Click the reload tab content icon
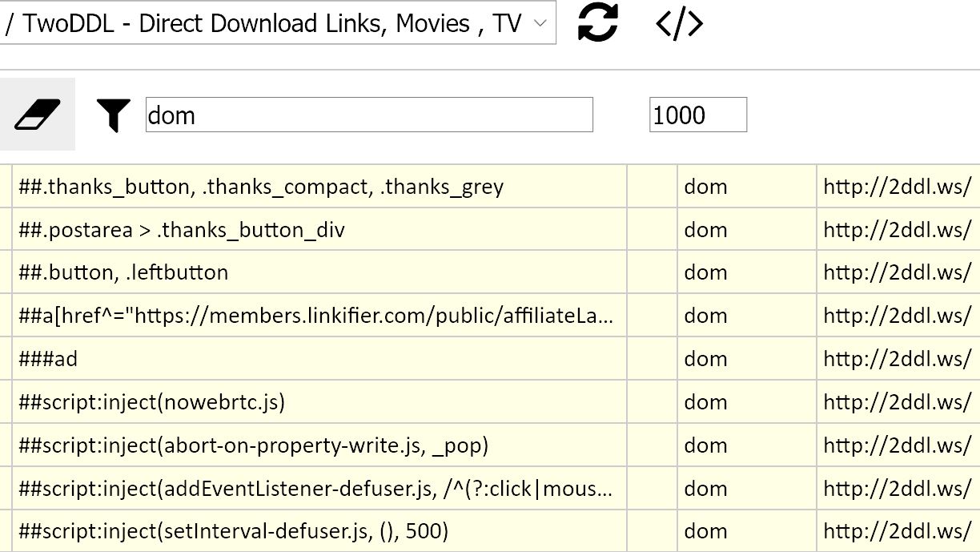The height and width of the screenshot is (552, 980). point(597,23)
